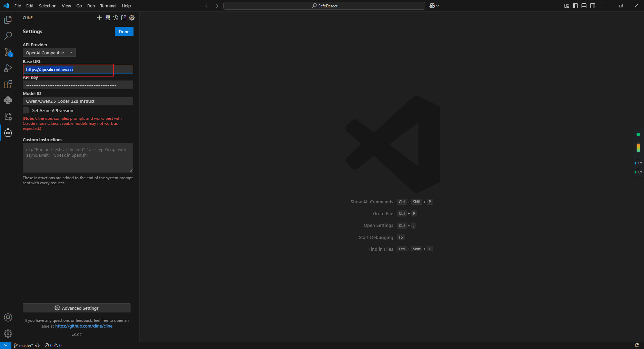This screenshot has height=349, width=644.
Task: Click master* branch in status bar
Action: pyautogui.click(x=23, y=345)
